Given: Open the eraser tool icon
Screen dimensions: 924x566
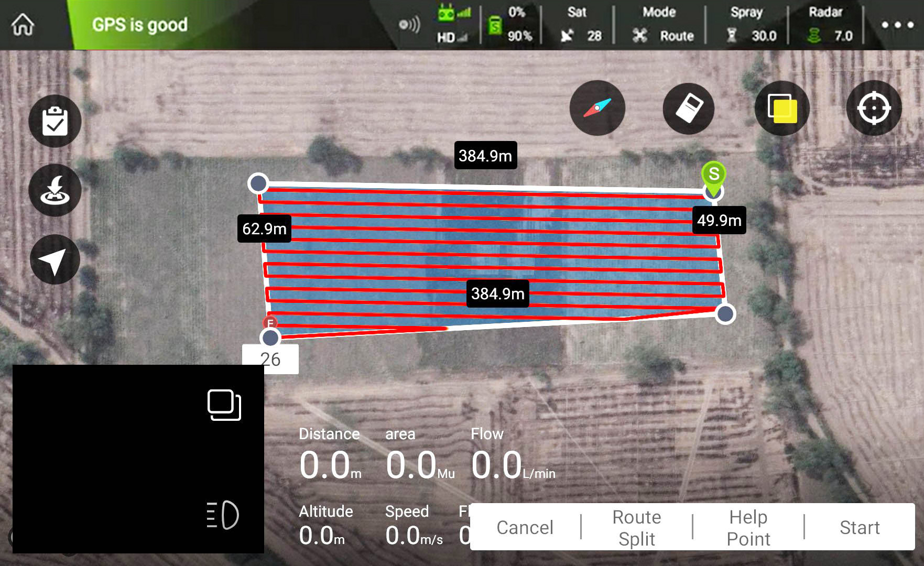Looking at the screenshot, I should (x=689, y=108).
